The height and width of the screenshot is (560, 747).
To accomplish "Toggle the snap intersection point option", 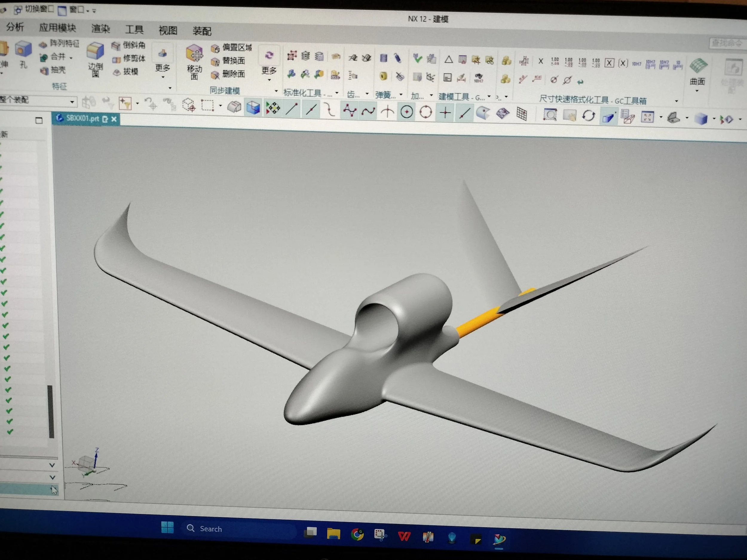I will point(387,111).
